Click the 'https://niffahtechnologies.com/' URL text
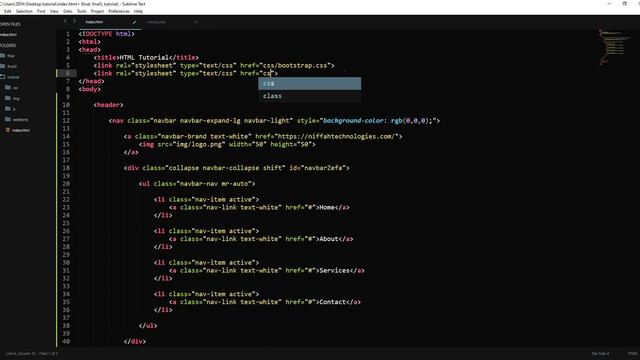Viewport: 640px width, 360px height. pos(336,136)
